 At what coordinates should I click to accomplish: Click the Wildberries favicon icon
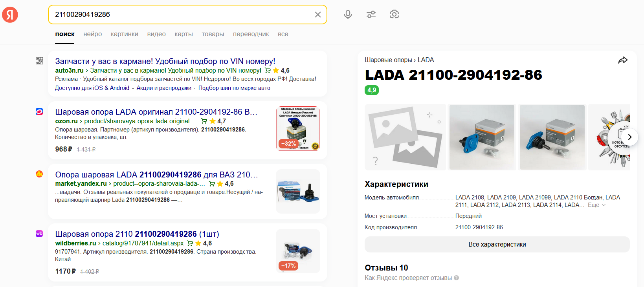click(39, 234)
